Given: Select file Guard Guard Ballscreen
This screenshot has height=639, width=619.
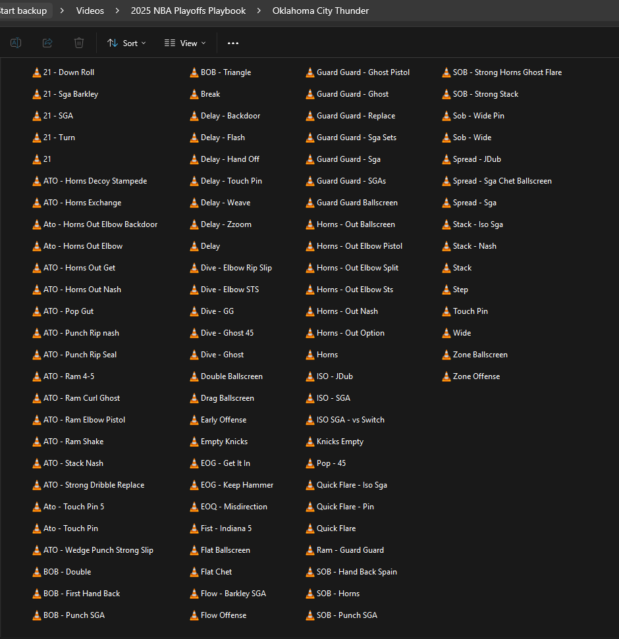Looking at the screenshot, I should (x=352, y=203).
